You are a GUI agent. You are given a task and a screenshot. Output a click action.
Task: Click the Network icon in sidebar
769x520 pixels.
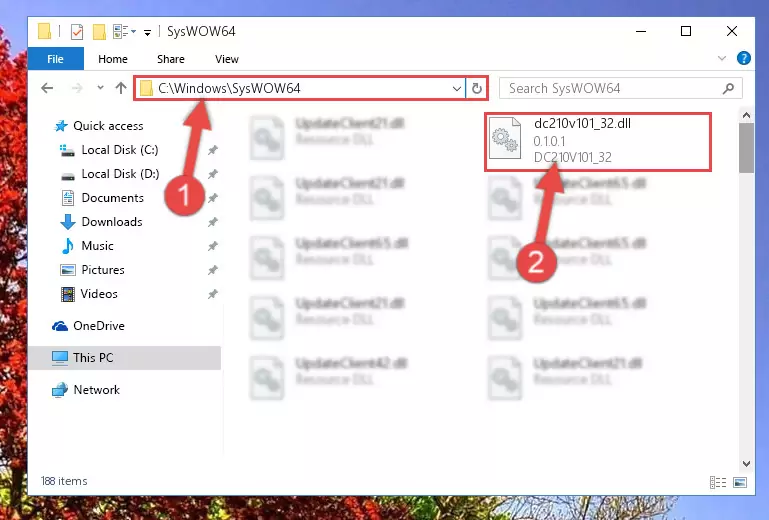point(60,390)
